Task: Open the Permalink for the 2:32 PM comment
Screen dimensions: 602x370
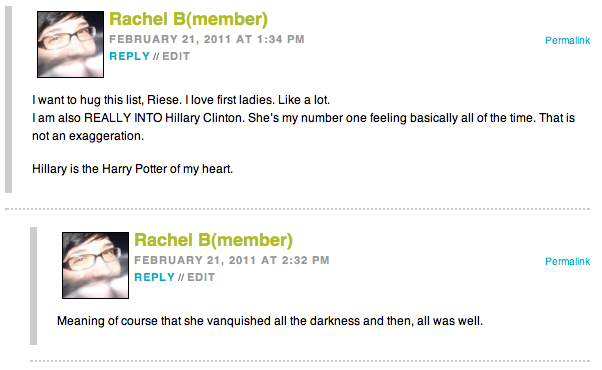Action: [567, 261]
